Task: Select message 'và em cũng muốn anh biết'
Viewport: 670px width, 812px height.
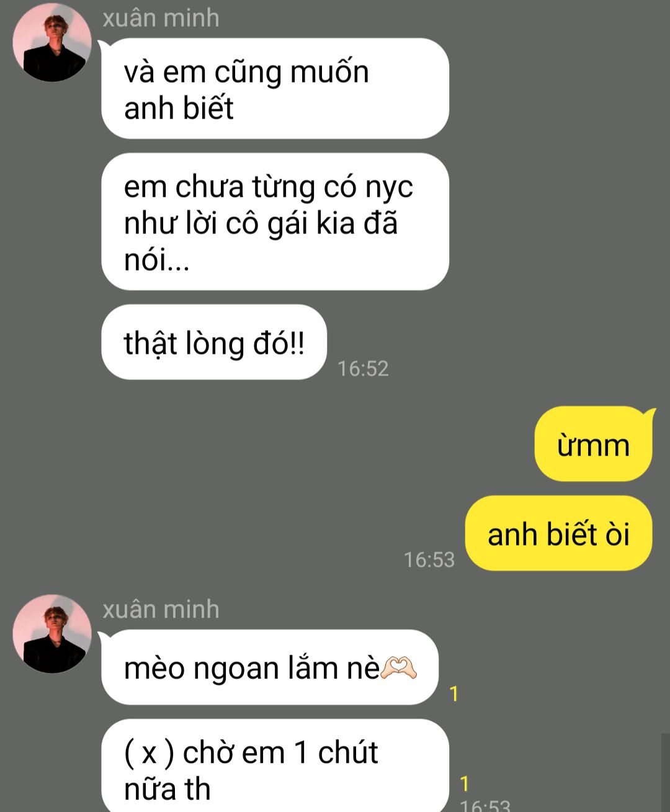Action: pos(275,88)
